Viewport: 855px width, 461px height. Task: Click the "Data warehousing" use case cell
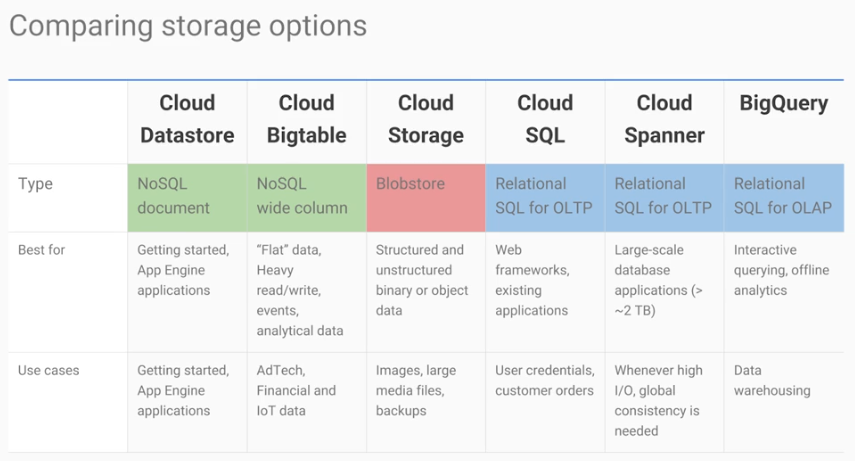(x=772, y=380)
